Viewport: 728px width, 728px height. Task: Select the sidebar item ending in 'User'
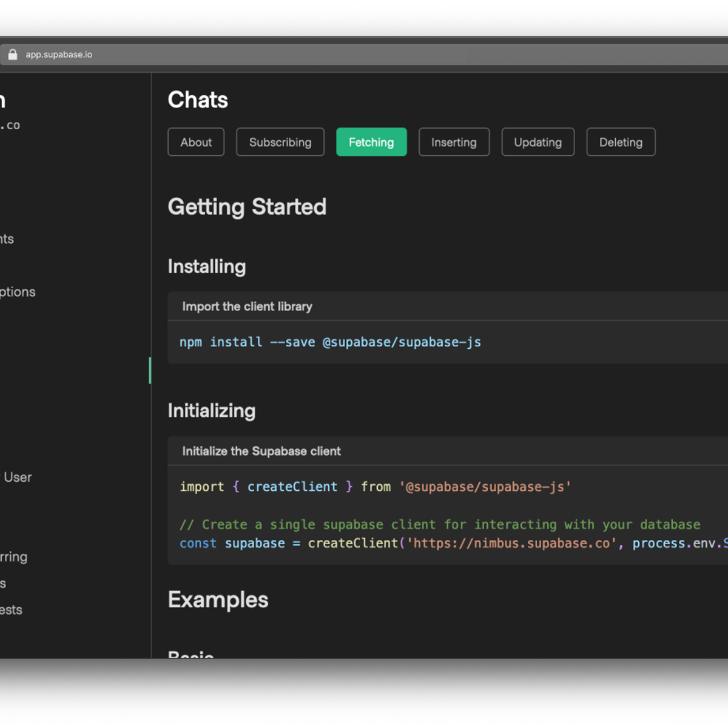(x=18, y=477)
